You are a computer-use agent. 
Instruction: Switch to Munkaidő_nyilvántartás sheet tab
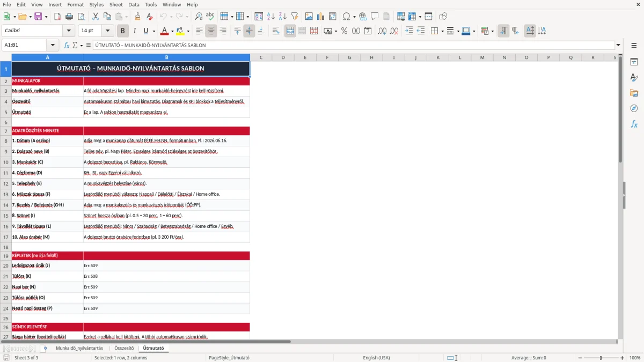[79, 348]
